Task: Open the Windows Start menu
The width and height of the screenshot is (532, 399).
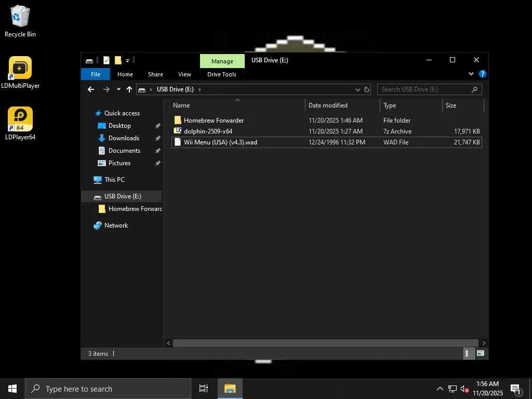Action: [12, 389]
